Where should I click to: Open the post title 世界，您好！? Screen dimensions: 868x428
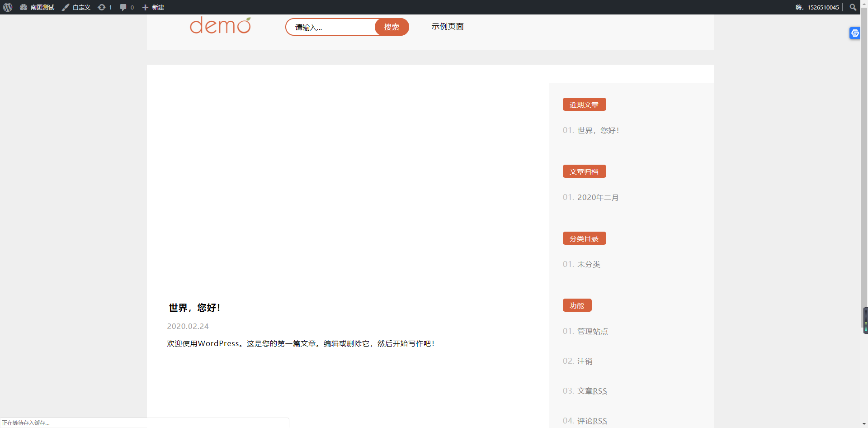194,308
